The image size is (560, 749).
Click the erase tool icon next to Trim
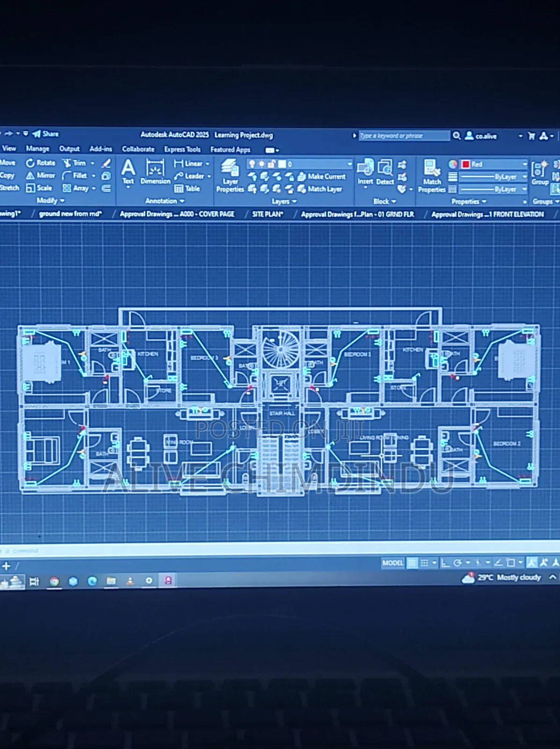(x=106, y=163)
